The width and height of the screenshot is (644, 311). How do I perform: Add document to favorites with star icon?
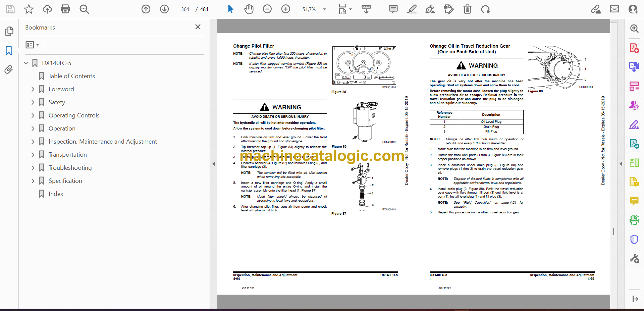(x=29, y=9)
